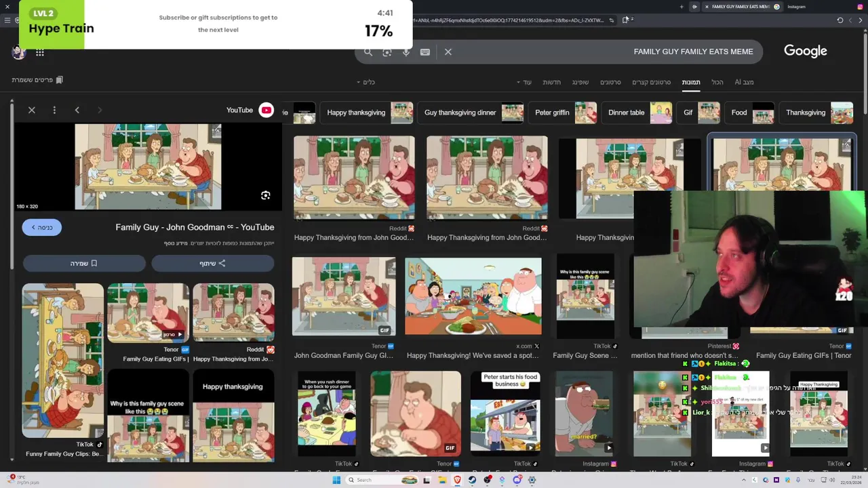Open Peter married? Instagram video thumbnail
This screenshot has width=868, height=488.
[584, 413]
